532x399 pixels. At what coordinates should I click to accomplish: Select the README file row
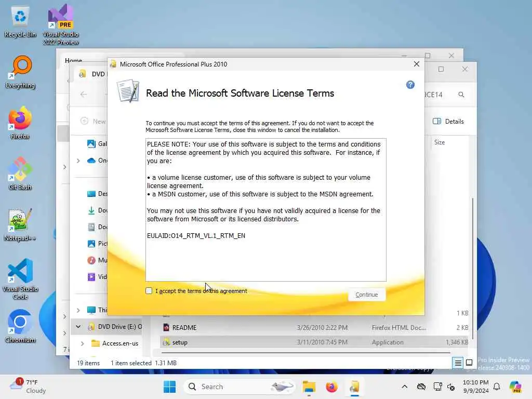314,327
